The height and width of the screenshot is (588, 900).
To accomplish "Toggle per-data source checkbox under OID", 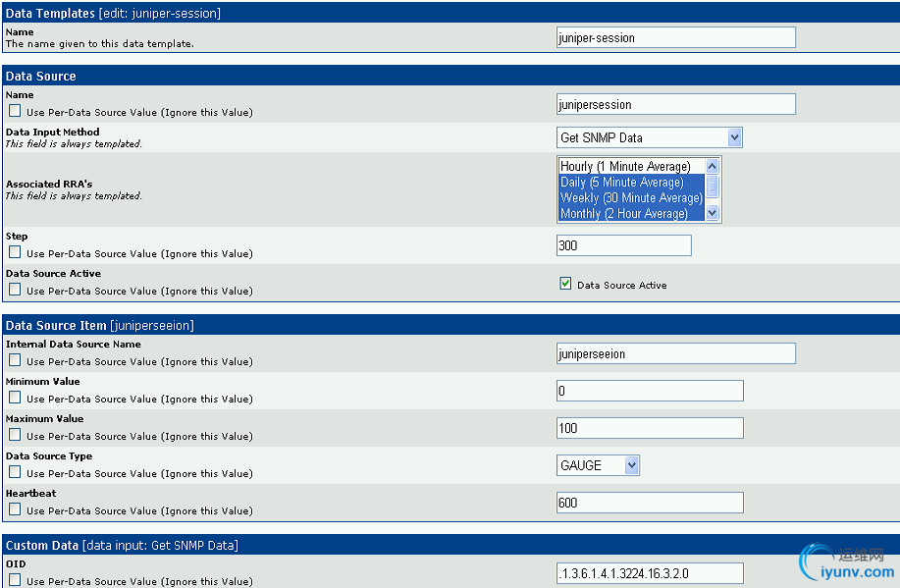I will 15,580.
